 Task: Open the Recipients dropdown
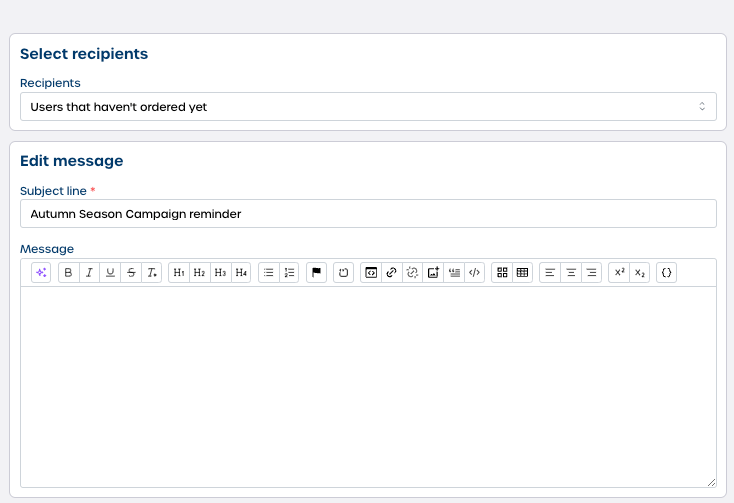368,106
